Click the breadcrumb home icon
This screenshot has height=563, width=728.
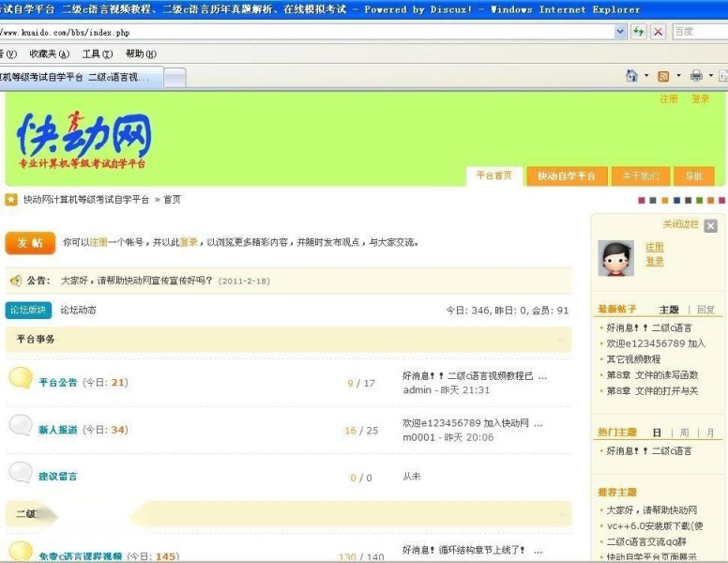[x=11, y=199]
